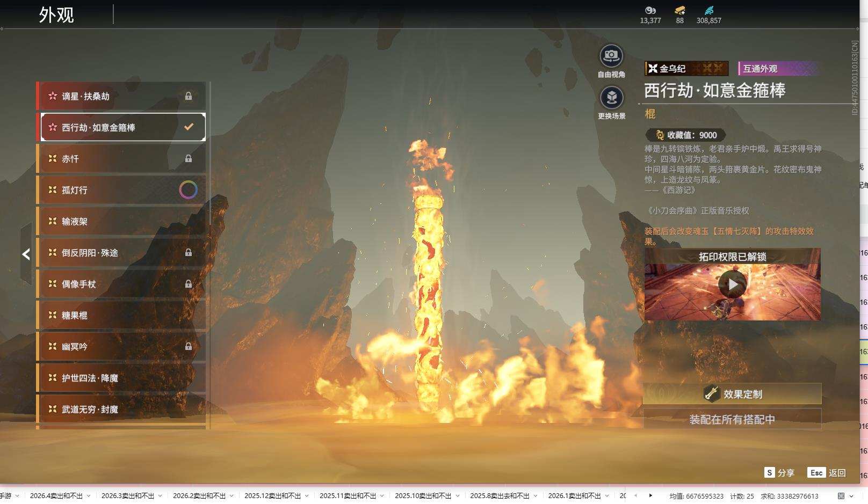Select the equipped checkmark on 西行劫·如意金箍棒
This screenshot has height=504, width=868.
[189, 127]
